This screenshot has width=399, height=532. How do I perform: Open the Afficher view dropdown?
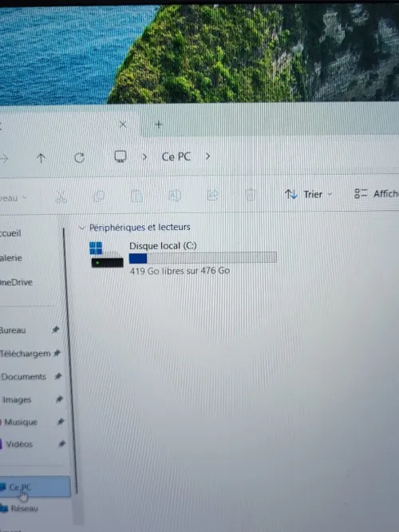(377, 194)
